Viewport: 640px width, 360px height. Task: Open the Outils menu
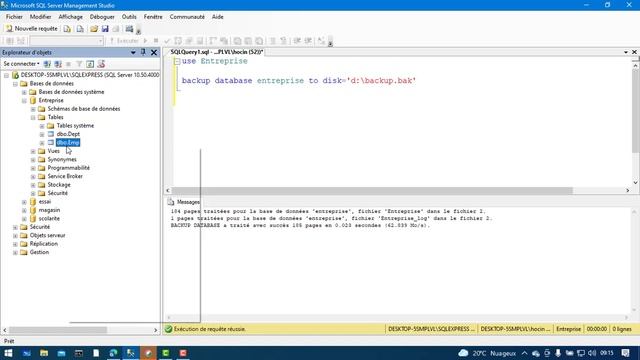129,17
